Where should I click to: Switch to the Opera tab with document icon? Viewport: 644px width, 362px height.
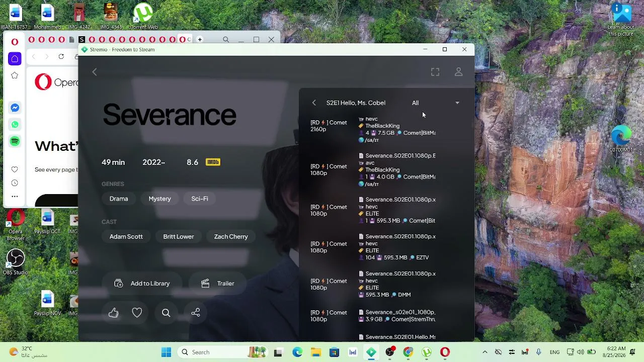tap(71, 40)
